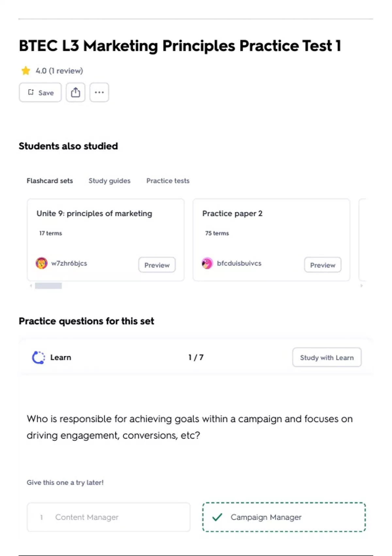The width and height of the screenshot is (392, 556).
Task: Open the three-dots more options menu
Action: (x=99, y=93)
